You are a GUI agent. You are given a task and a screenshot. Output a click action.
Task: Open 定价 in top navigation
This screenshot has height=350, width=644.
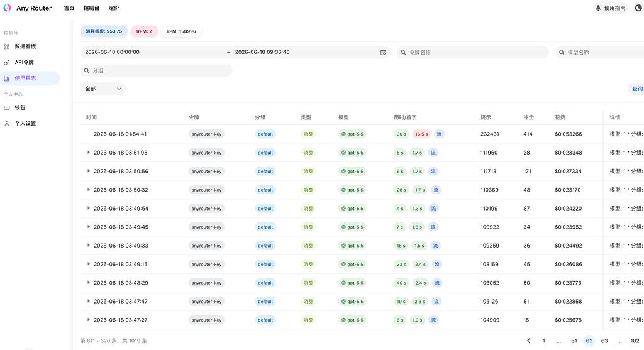(114, 8)
